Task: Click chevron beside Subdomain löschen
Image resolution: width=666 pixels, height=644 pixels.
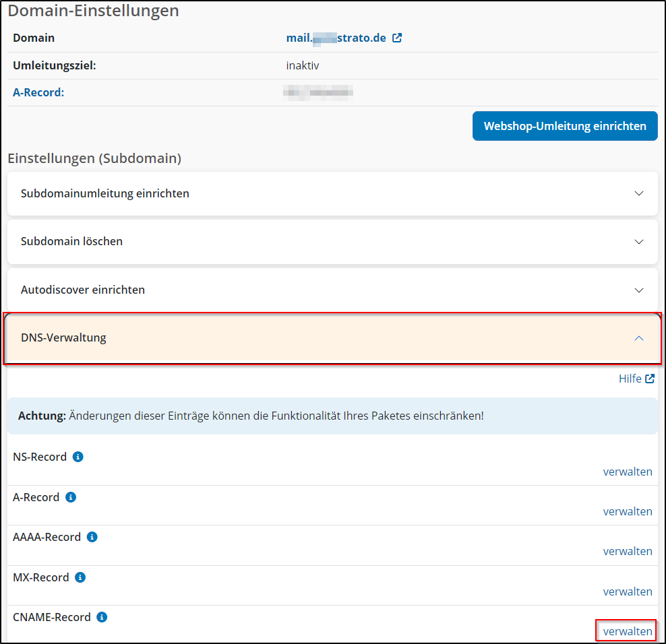Action: click(639, 242)
